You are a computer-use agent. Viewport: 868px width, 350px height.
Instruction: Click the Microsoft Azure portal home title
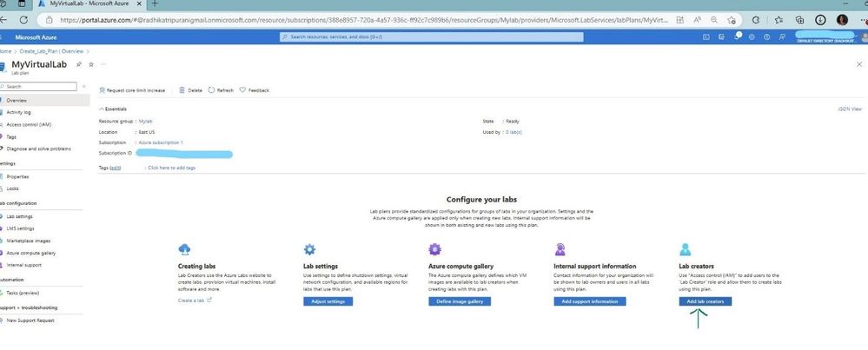(x=36, y=37)
